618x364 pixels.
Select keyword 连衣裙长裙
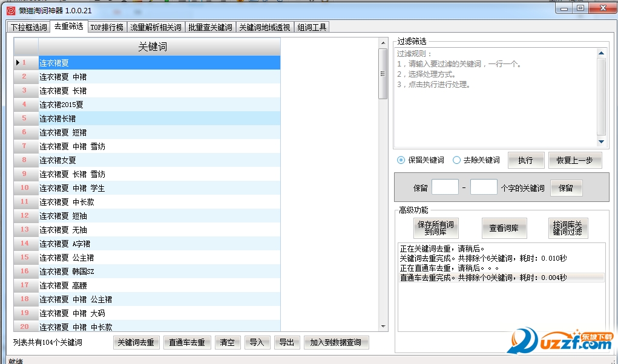pos(159,119)
